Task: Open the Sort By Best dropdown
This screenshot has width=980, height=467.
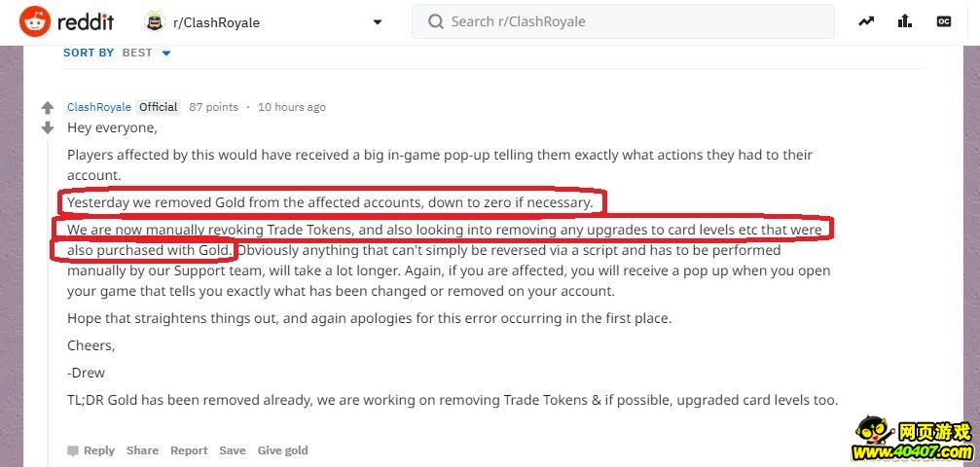Action: click(x=146, y=54)
